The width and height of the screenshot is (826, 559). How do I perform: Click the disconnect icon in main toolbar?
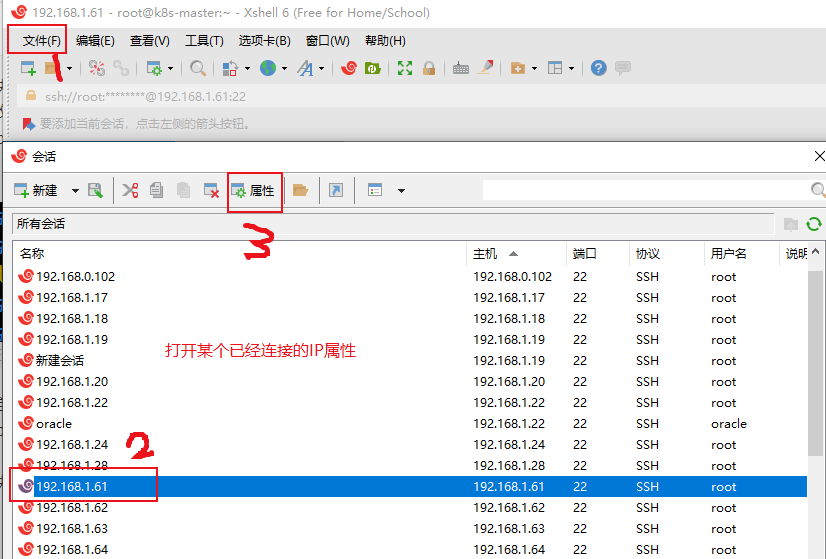pyautogui.click(x=97, y=68)
